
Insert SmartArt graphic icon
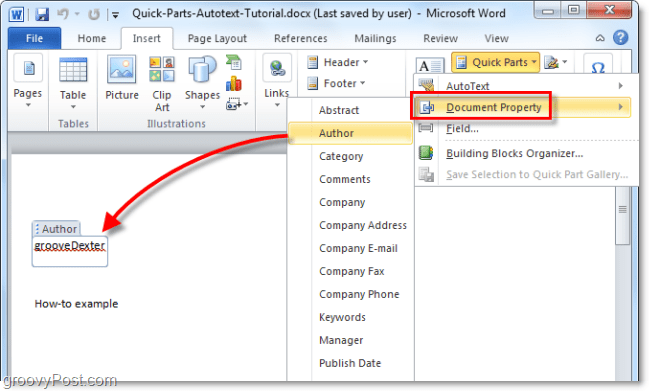234,62
